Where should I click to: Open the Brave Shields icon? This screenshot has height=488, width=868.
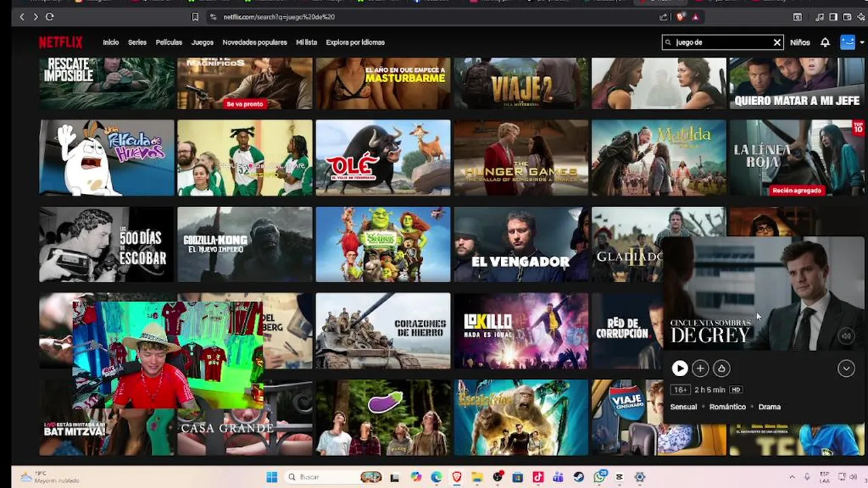681,17
